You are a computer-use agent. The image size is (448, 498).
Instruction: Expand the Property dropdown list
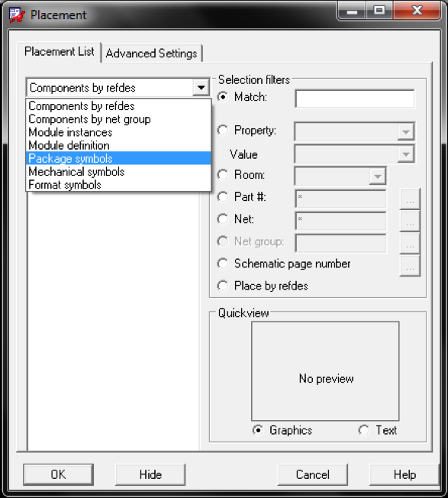click(406, 132)
